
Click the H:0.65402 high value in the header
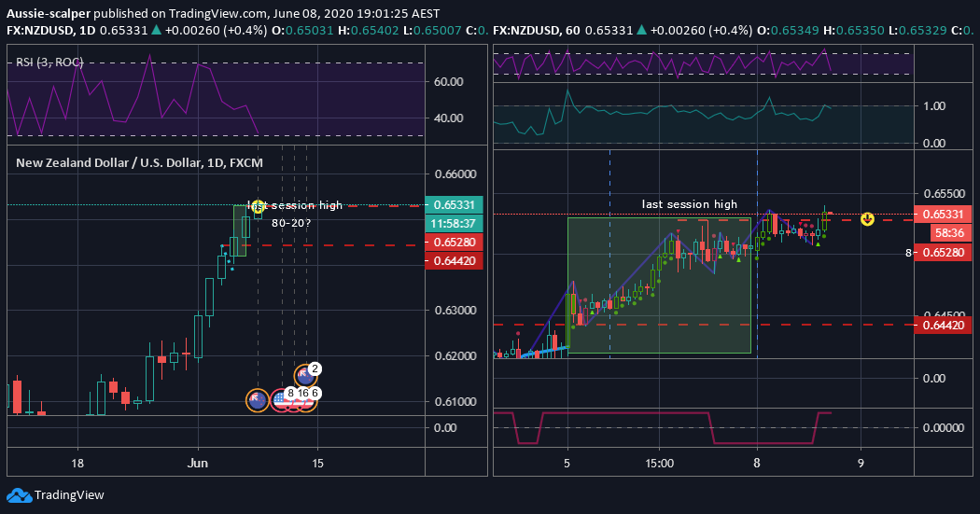click(368, 30)
